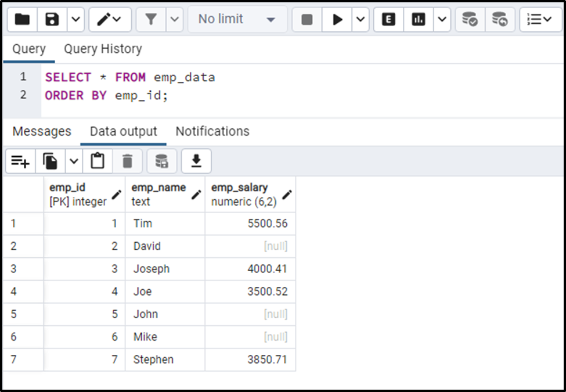
Task: Click the Rollback database icon
Action: click(500, 19)
